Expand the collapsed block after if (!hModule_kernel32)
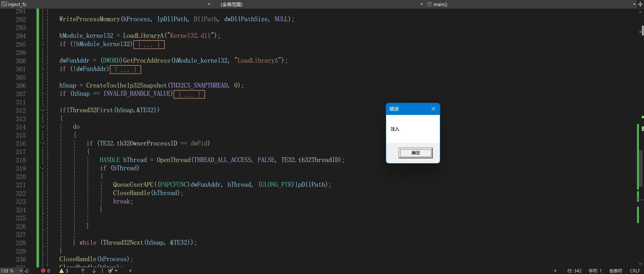644x274 pixels. point(149,45)
